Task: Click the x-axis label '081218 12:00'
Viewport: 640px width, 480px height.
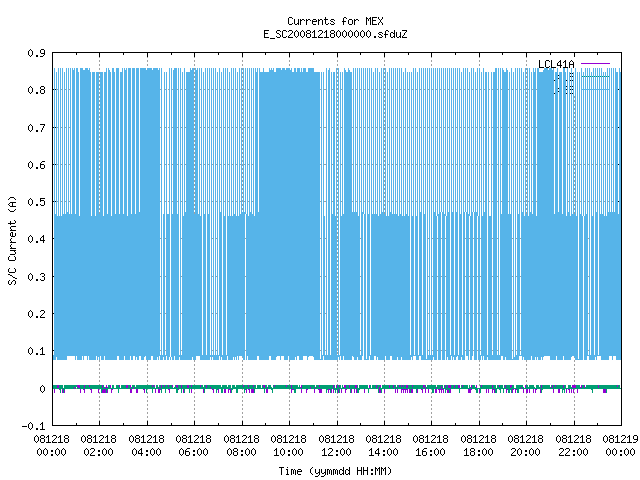Action: coord(336,446)
